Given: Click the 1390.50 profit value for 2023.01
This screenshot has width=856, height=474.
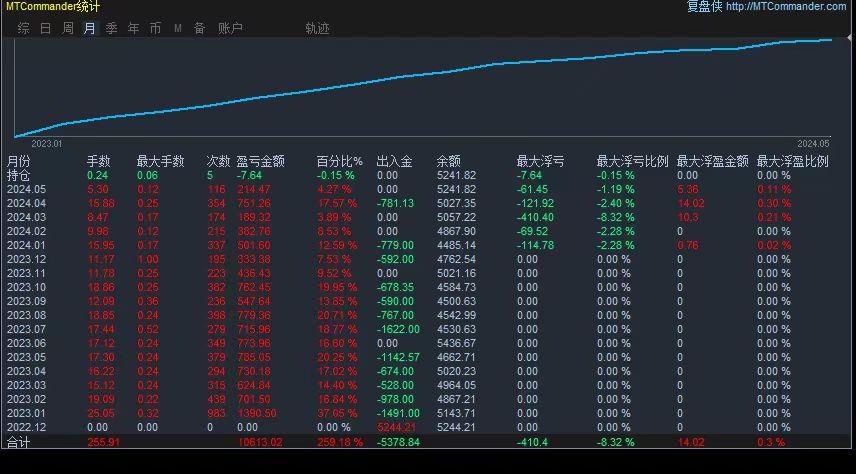Looking at the screenshot, I should pyautogui.click(x=257, y=413).
